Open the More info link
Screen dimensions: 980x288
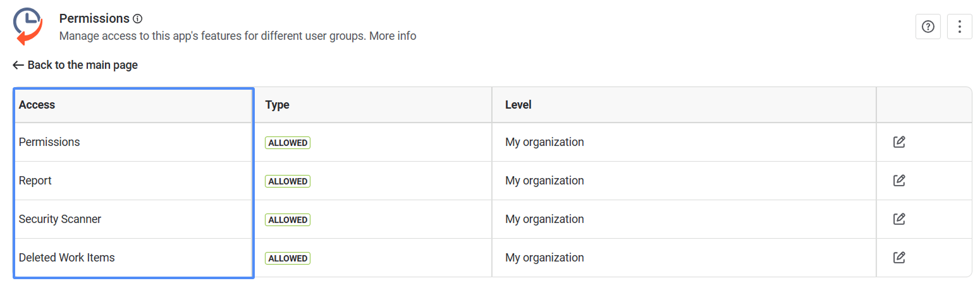pyautogui.click(x=393, y=36)
